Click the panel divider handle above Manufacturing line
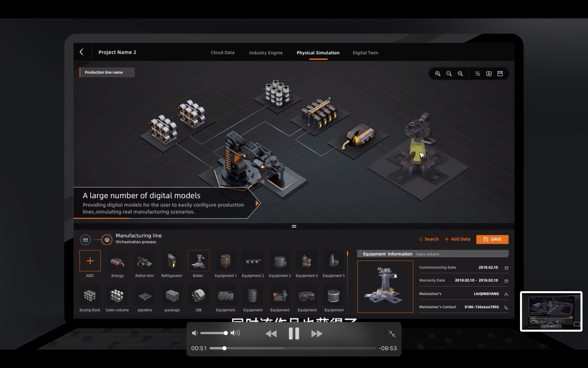 click(x=294, y=226)
